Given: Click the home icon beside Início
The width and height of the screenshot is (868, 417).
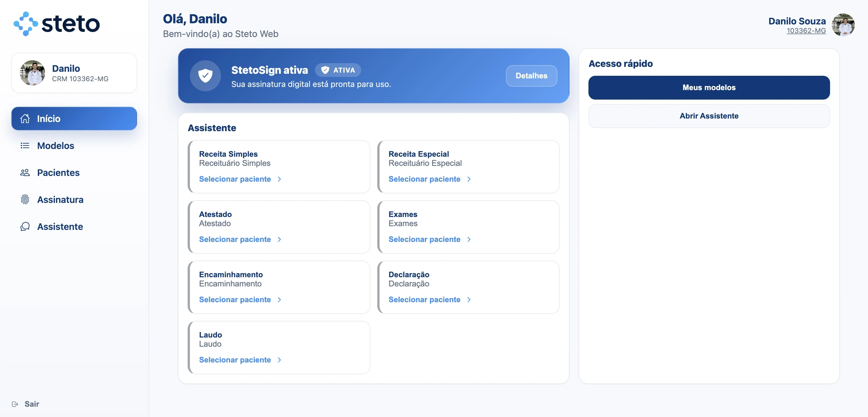Looking at the screenshot, I should [x=25, y=119].
